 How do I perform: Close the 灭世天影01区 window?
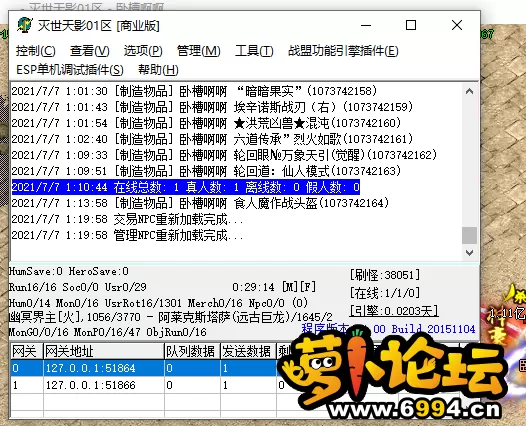point(457,25)
